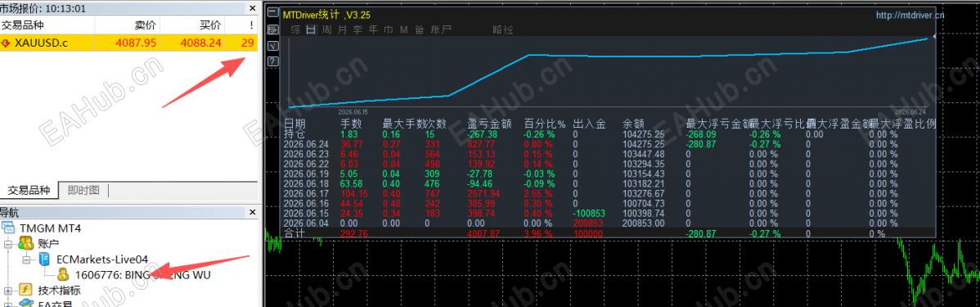Viewport: 980px width, 307px height.
Task: Select the 月 monthly tab in MTDriver
Action: click(342, 29)
